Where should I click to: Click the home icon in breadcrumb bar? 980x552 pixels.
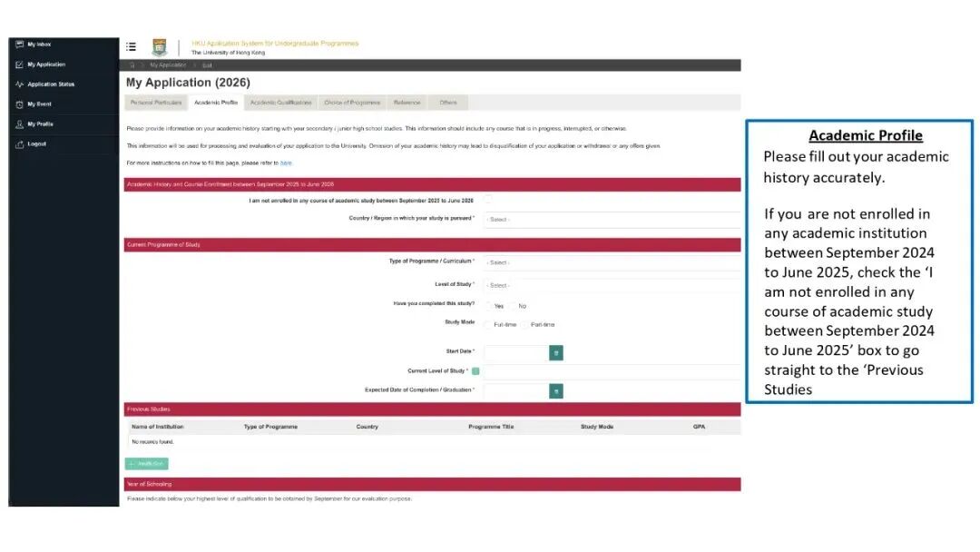tap(132, 65)
